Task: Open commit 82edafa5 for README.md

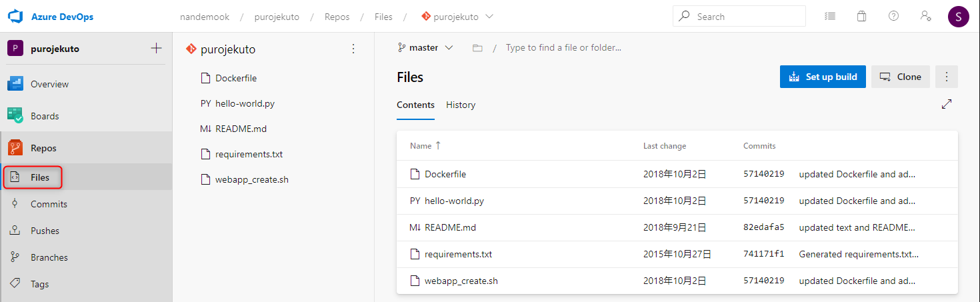Action: click(763, 227)
